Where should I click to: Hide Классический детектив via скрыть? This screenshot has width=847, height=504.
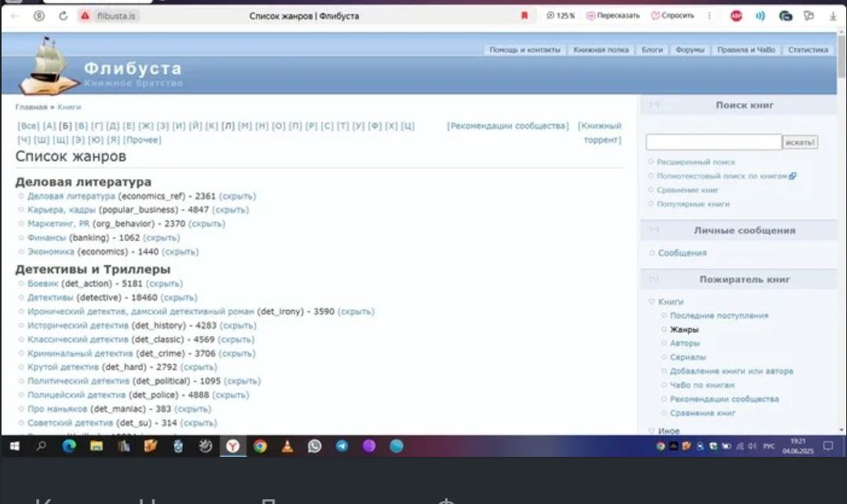tap(236, 340)
